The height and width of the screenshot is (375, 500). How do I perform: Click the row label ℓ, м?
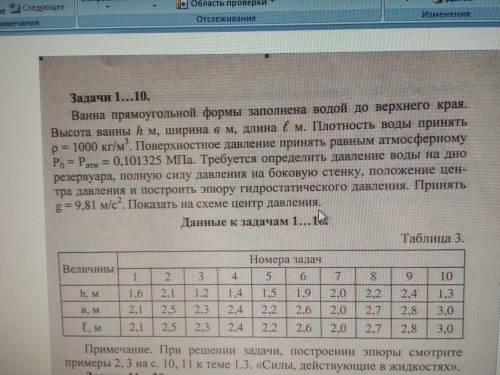coord(91,328)
